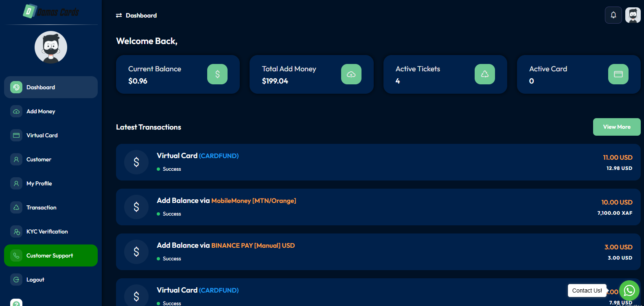Click the Total Add Money $199.04 value
644x306 pixels.
(275, 81)
